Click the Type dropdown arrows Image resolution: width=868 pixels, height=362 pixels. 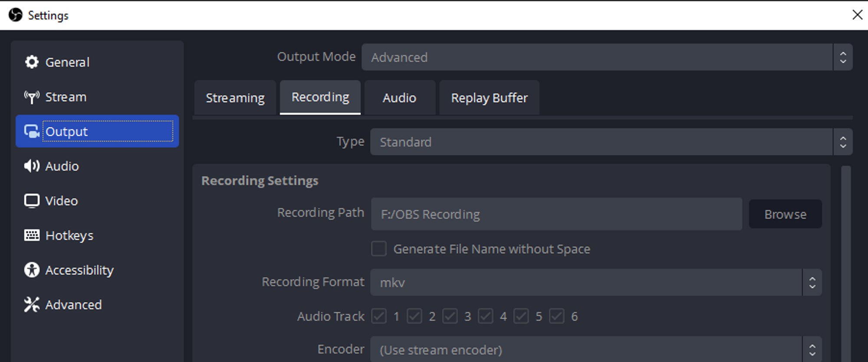pyautogui.click(x=843, y=142)
